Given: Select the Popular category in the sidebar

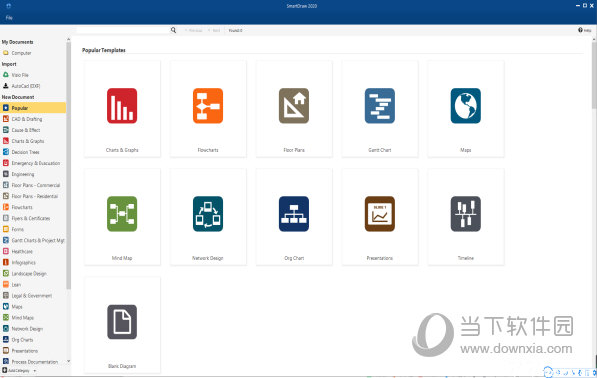Looking at the screenshot, I should [x=33, y=108].
